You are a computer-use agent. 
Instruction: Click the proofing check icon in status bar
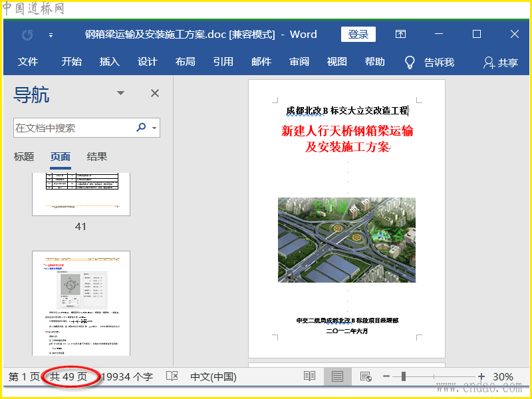(172, 376)
